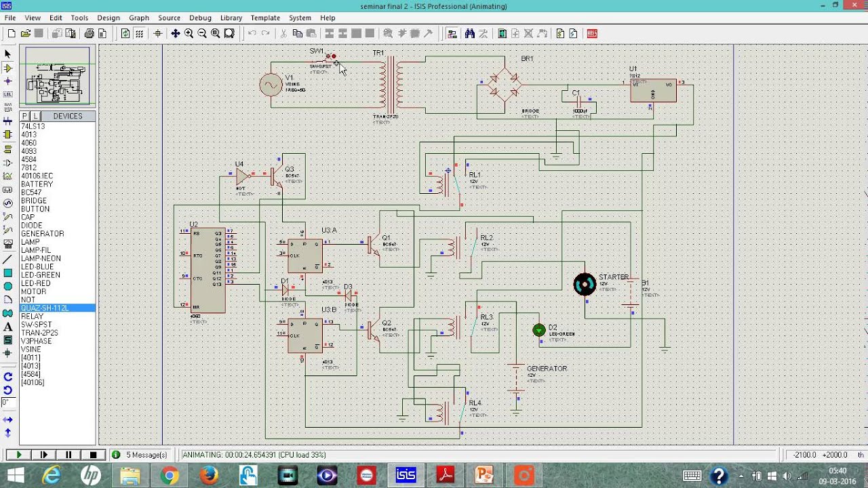Rotate anti-clockwise tool
This screenshot has height=488, width=868.
point(8,390)
